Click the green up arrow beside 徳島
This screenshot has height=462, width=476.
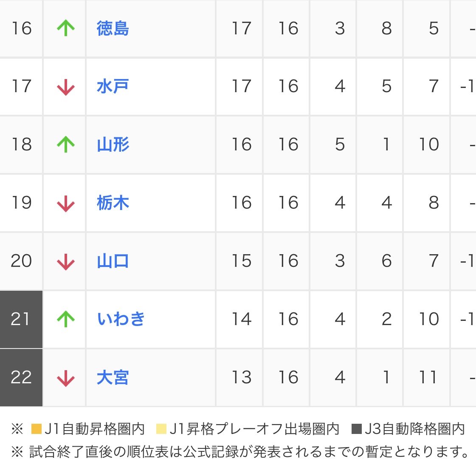point(66,28)
